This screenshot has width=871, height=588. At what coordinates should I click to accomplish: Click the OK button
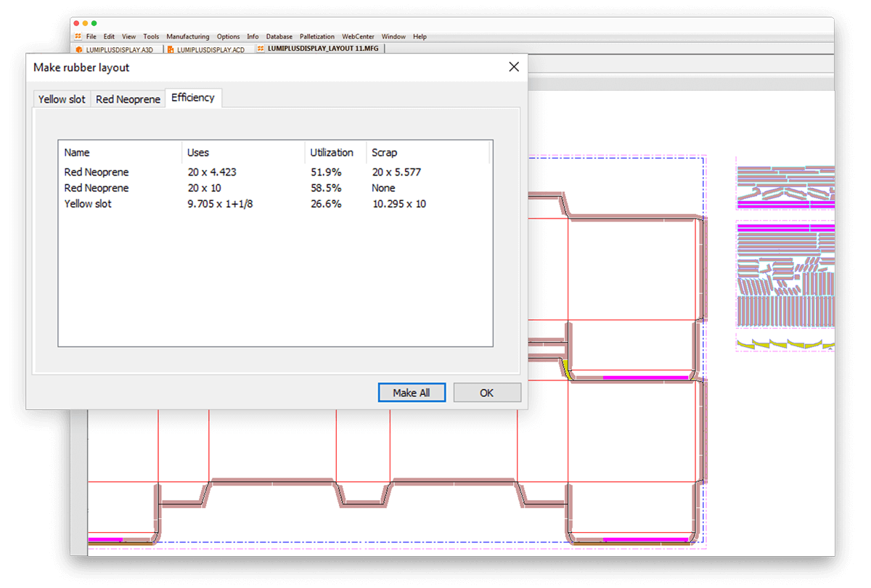point(486,393)
